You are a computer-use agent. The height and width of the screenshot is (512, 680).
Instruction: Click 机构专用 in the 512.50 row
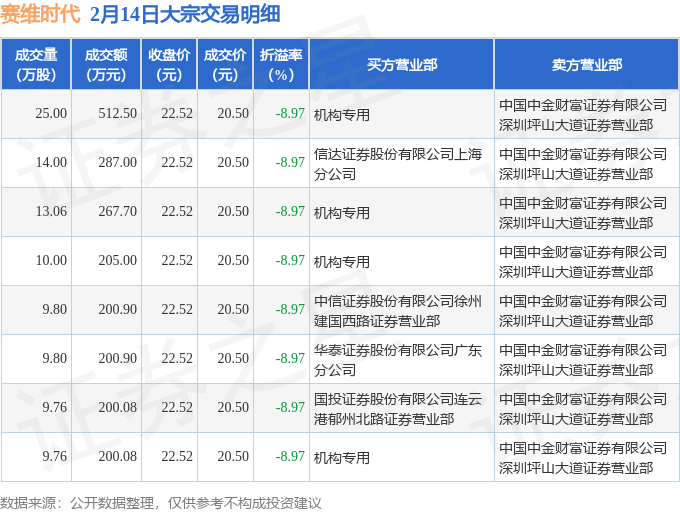coord(342,115)
